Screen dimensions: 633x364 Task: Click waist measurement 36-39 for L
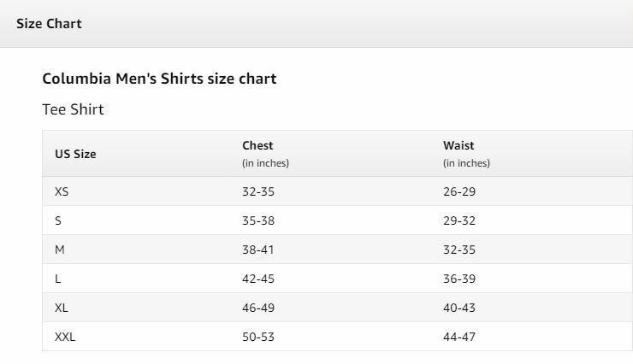pyautogui.click(x=459, y=279)
